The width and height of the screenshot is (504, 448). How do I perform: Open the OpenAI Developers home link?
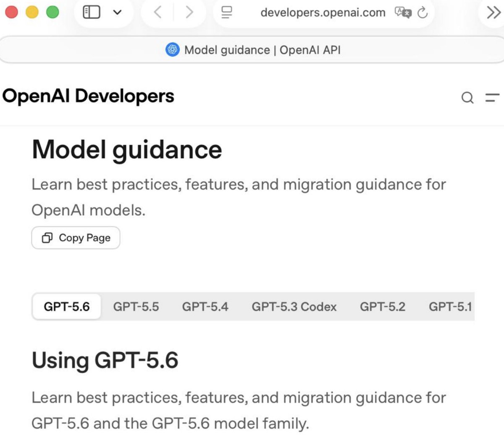coord(88,96)
